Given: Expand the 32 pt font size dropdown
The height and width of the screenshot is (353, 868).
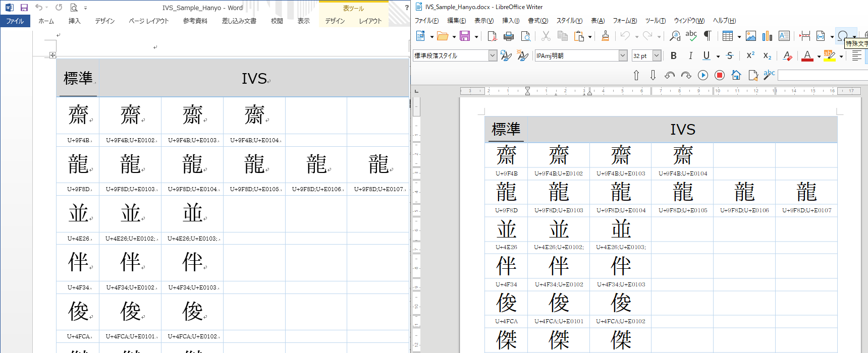Looking at the screenshot, I should tap(657, 55).
